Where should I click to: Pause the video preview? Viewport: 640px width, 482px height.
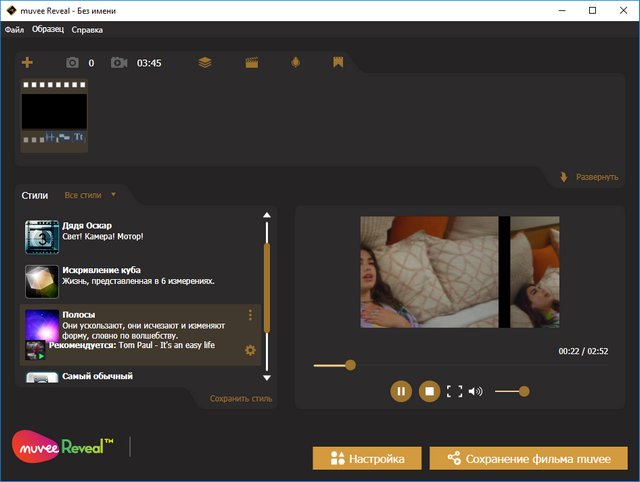401,391
